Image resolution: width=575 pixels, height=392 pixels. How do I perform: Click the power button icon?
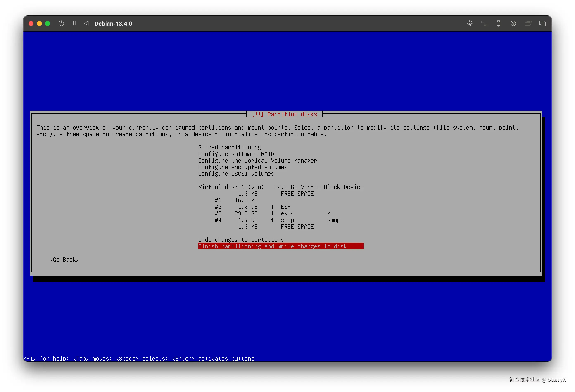(x=61, y=24)
